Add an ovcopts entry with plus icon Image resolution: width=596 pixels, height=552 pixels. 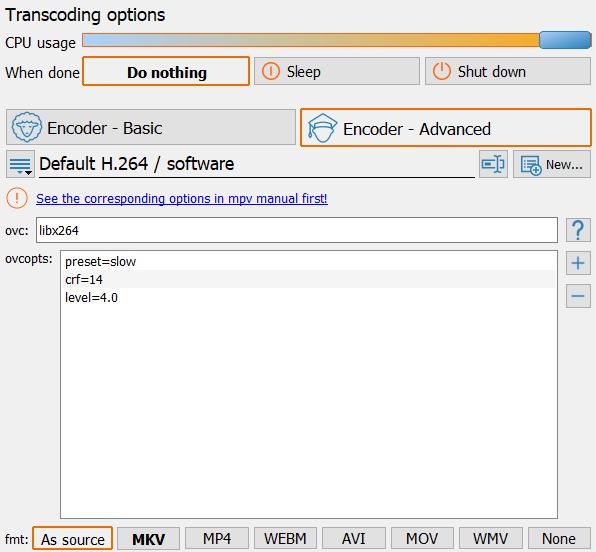pos(578,263)
